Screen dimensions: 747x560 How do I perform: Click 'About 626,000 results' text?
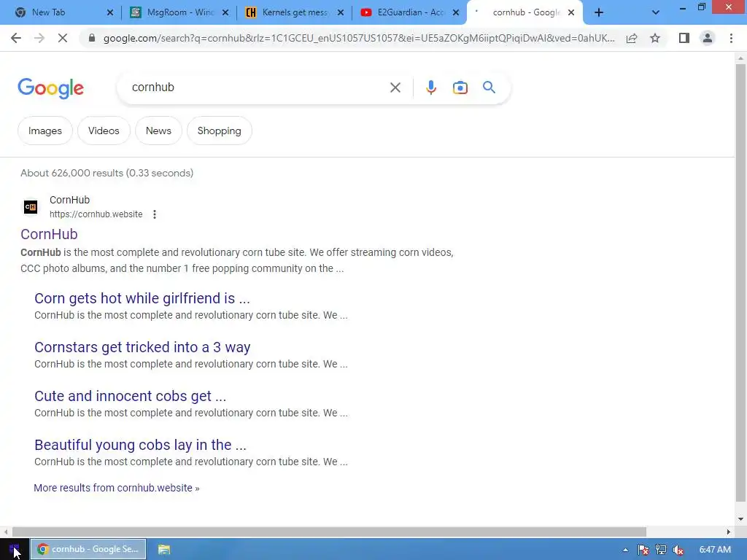[107, 174]
